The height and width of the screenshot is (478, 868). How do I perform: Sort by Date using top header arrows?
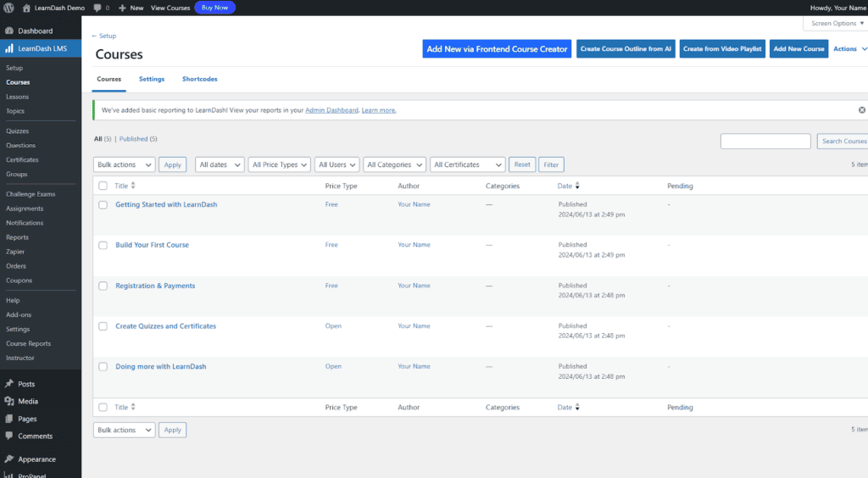click(x=577, y=186)
